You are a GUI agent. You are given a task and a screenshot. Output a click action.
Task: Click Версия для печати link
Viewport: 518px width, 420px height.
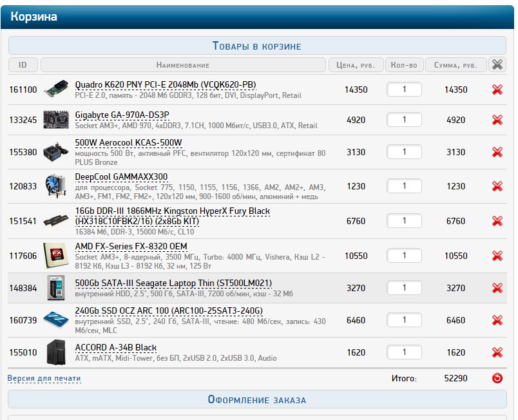click(x=44, y=378)
